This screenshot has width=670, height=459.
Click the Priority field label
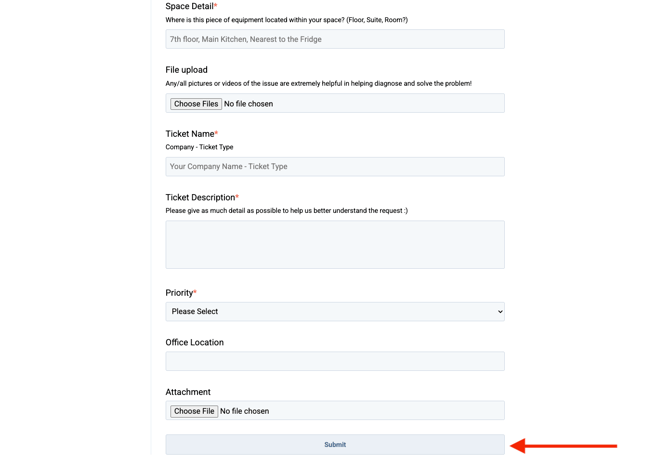tap(181, 293)
